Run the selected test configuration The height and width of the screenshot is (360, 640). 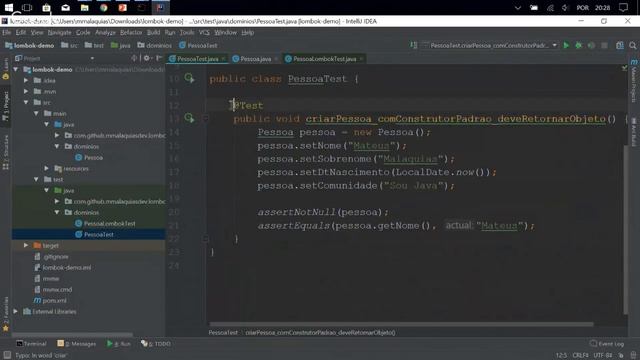(x=566, y=45)
